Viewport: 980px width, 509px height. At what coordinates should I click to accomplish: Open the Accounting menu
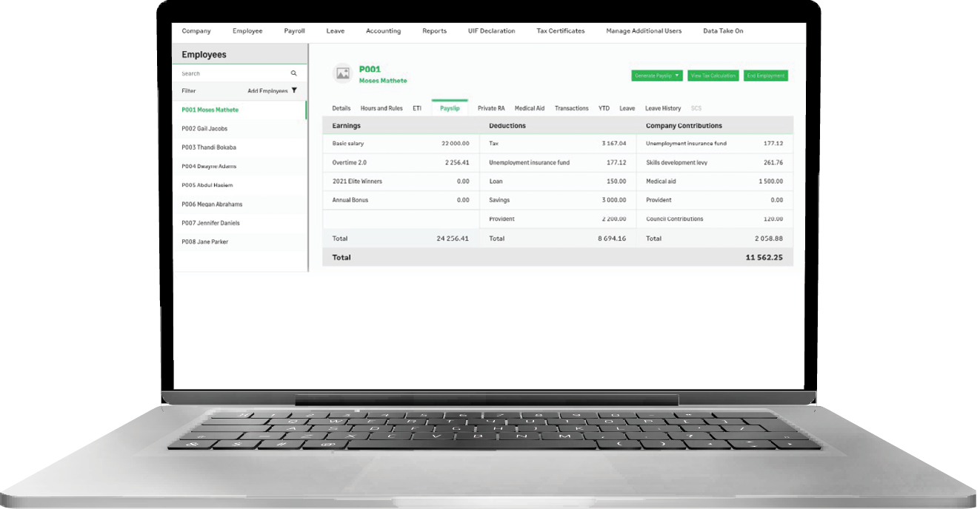383,31
